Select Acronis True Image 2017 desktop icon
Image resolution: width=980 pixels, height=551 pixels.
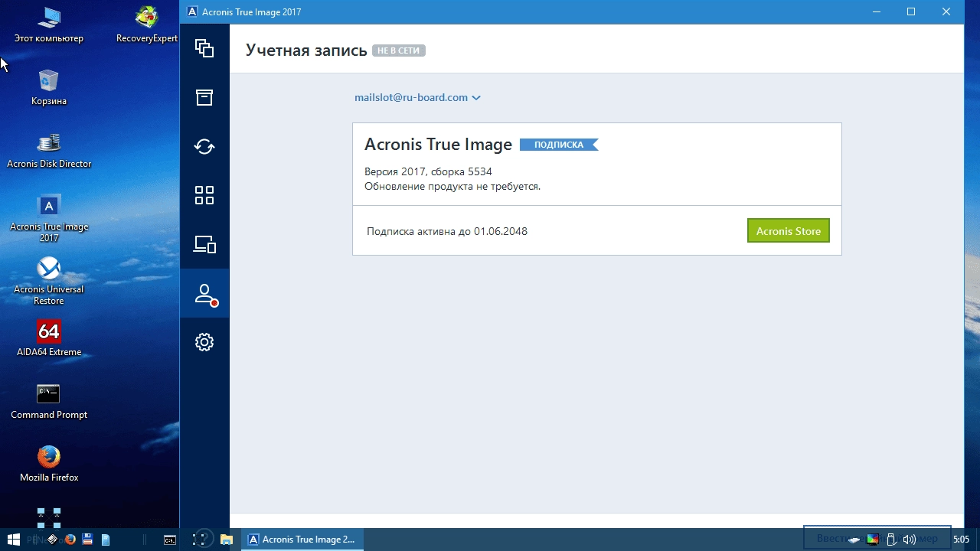click(49, 218)
